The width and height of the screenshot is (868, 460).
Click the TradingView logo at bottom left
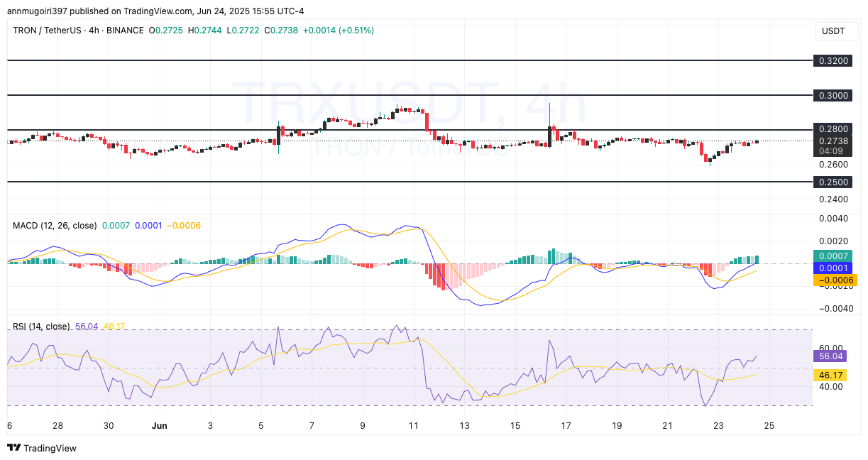(x=41, y=448)
